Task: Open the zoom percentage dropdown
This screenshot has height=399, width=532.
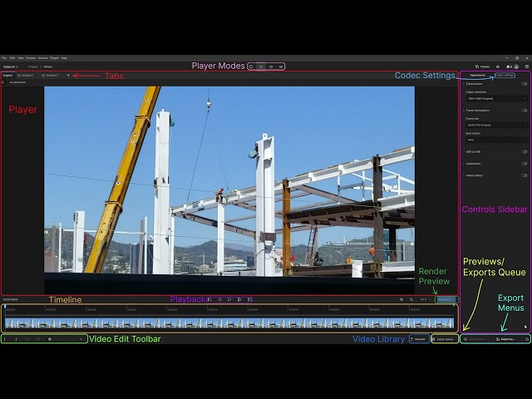Action: (x=425, y=299)
